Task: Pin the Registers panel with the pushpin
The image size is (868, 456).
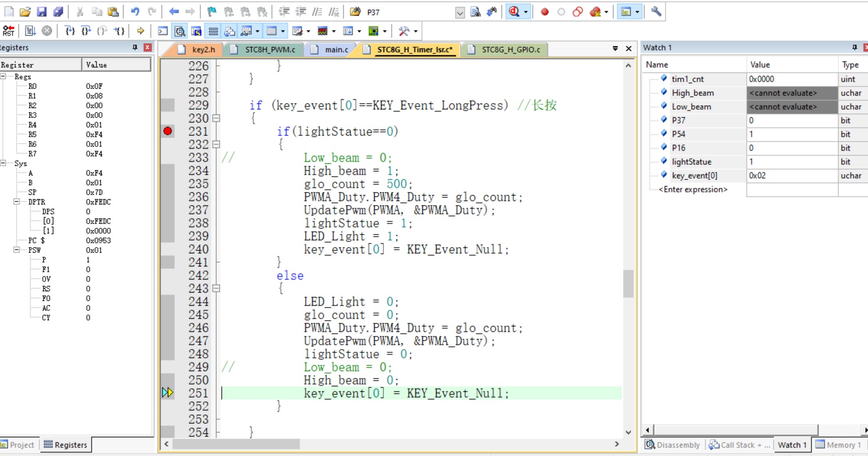Action: click(135, 47)
